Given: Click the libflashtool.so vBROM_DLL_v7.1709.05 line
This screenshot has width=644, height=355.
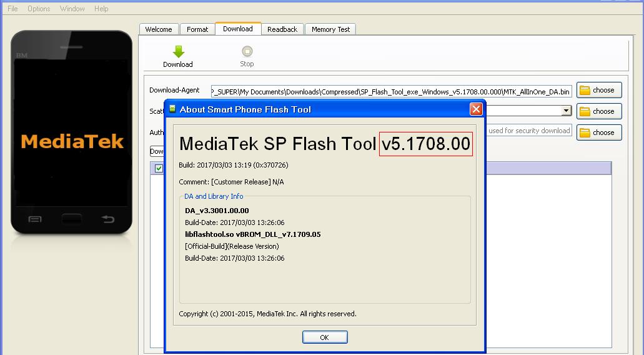Looking at the screenshot, I should tap(252, 234).
